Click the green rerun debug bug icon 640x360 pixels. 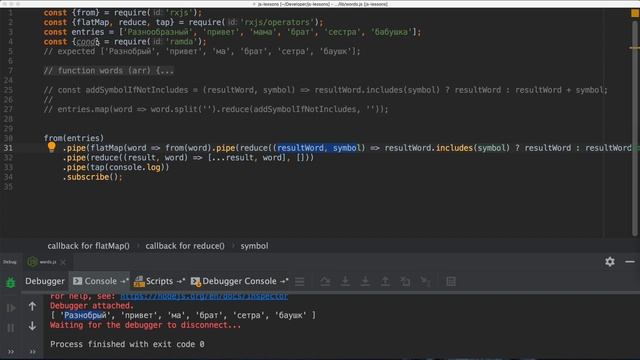coord(11,282)
